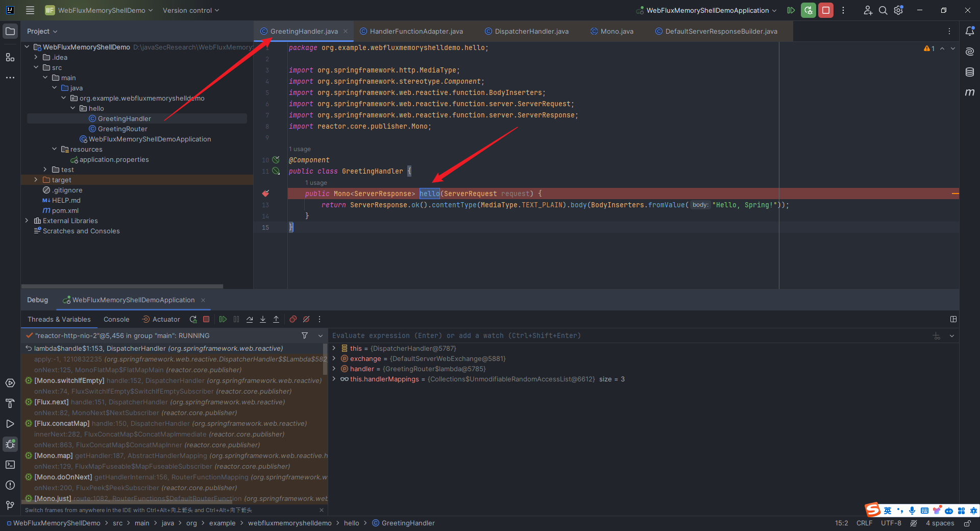The height and width of the screenshot is (531, 980).
Task: Open Terminal tool window
Action: [10, 465]
